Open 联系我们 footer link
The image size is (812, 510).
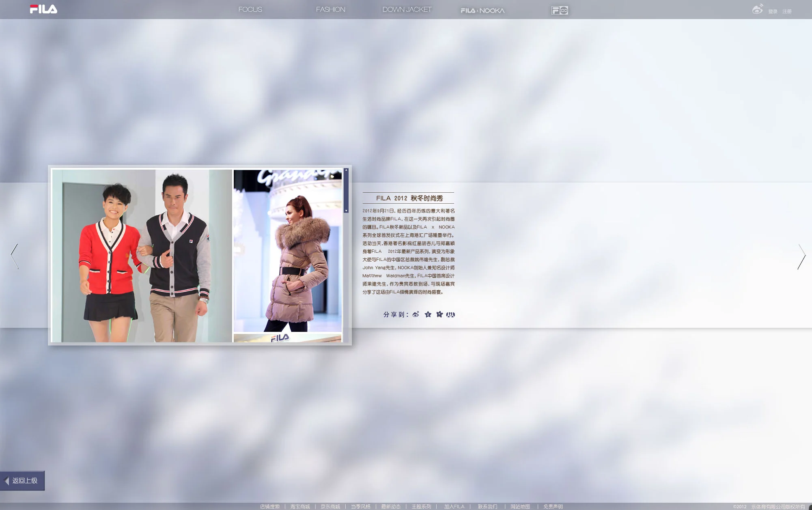(x=487, y=506)
